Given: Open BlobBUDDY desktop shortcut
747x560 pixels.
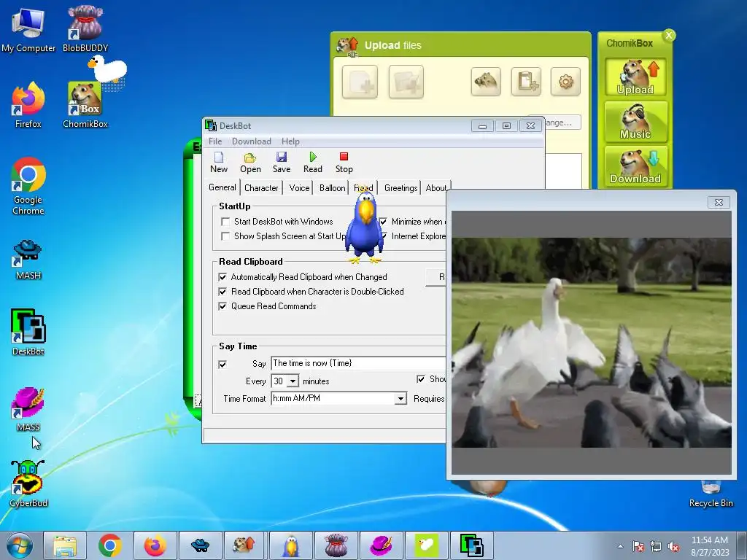Looking at the screenshot, I should [x=85, y=28].
